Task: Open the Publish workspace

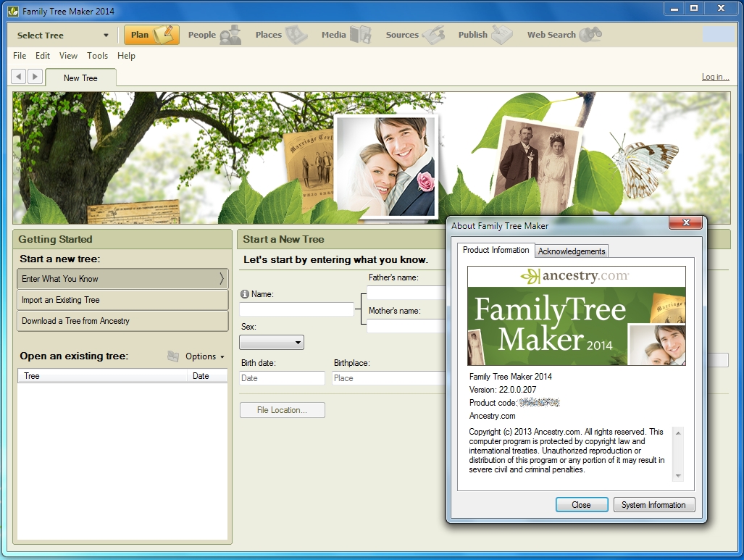Action: [485, 35]
